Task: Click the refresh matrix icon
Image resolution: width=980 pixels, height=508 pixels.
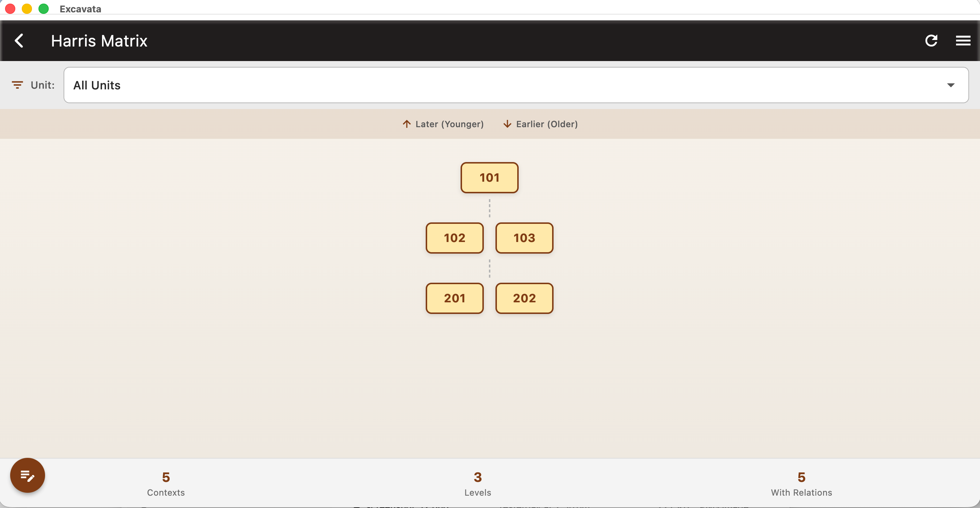Action: point(931,41)
